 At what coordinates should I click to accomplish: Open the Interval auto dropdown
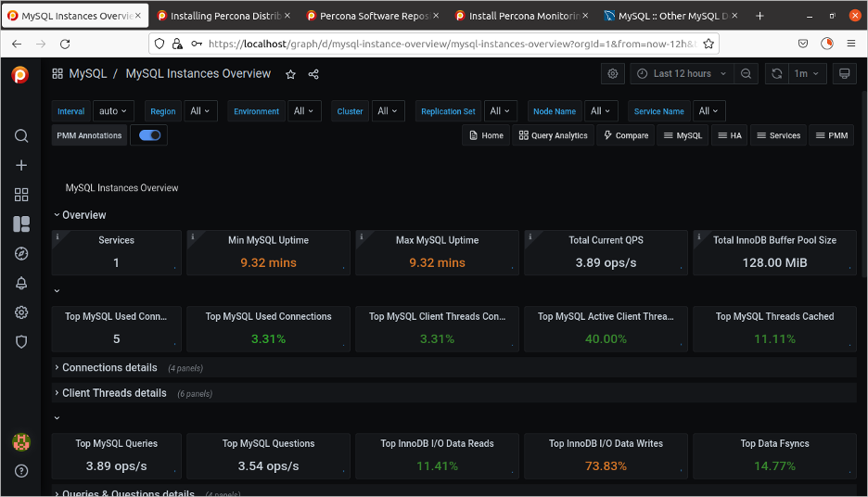(x=114, y=111)
